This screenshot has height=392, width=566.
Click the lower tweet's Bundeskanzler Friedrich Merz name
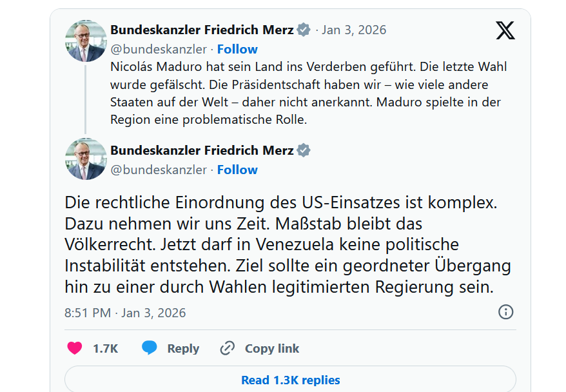(202, 150)
